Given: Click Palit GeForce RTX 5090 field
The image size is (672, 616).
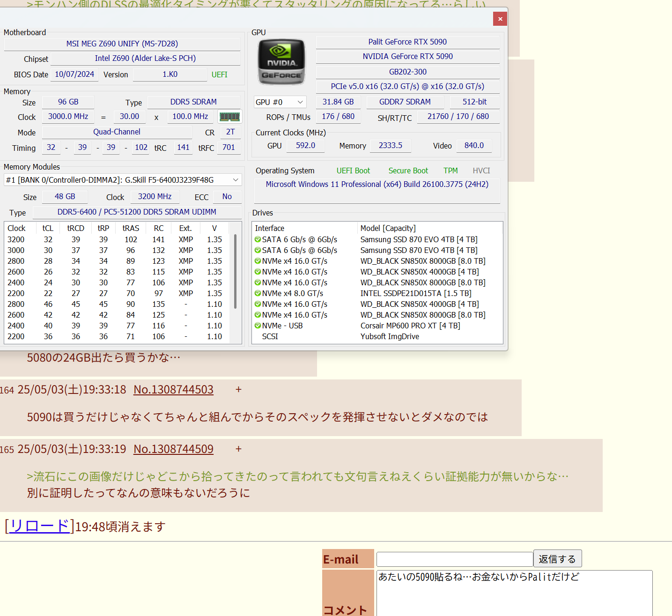Looking at the screenshot, I should click(407, 42).
